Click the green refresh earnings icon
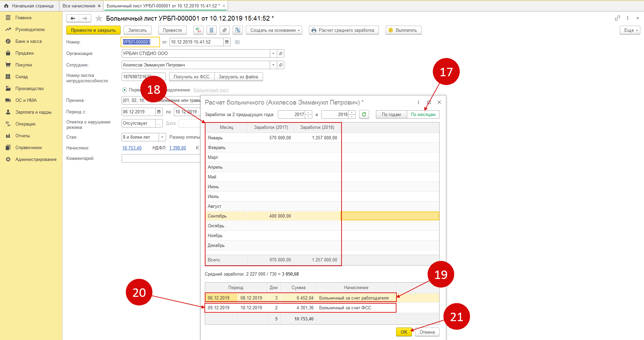Image resolution: width=644 pixels, height=340 pixels. coord(364,114)
